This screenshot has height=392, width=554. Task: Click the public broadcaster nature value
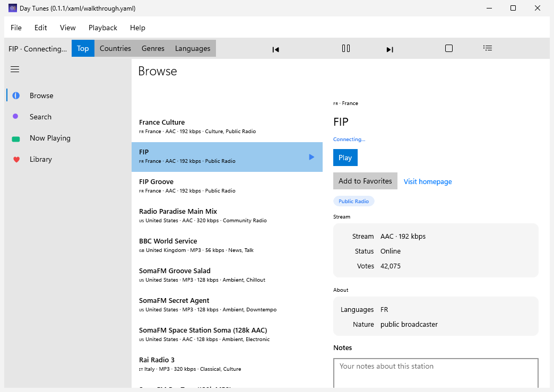[x=409, y=324]
